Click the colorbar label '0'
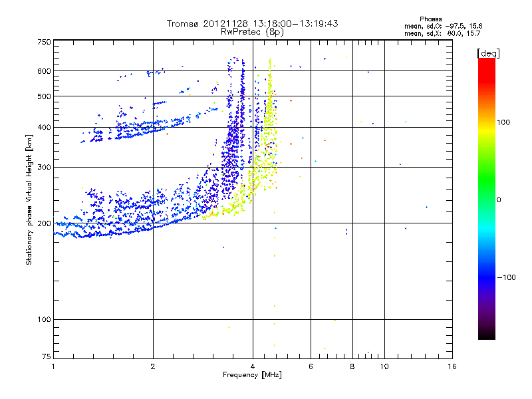 [x=499, y=200]
